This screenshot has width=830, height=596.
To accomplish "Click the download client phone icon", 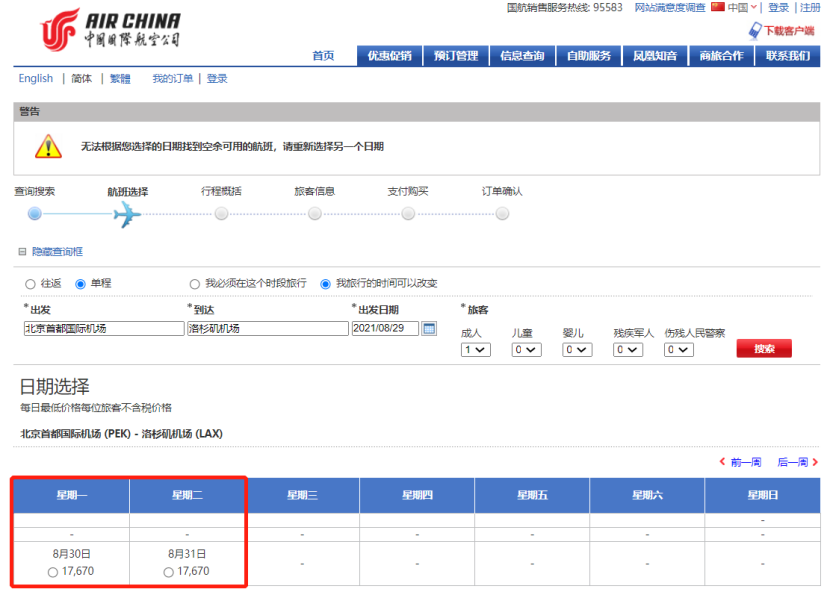I will pyautogui.click(x=755, y=31).
